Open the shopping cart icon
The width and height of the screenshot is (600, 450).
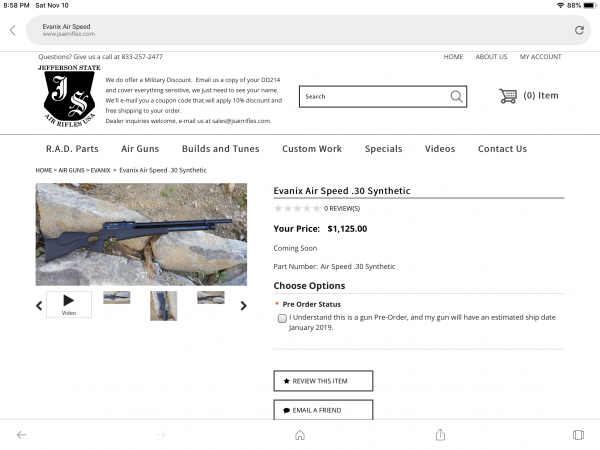(x=508, y=96)
